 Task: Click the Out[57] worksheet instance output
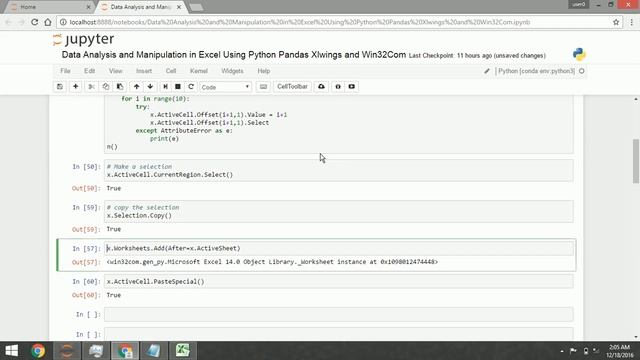coord(272,262)
